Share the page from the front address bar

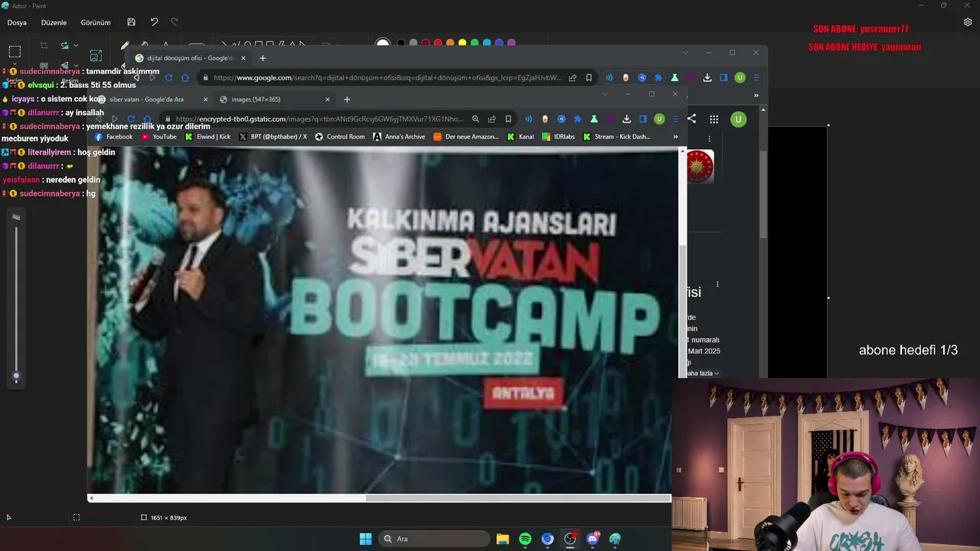point(492,119)
